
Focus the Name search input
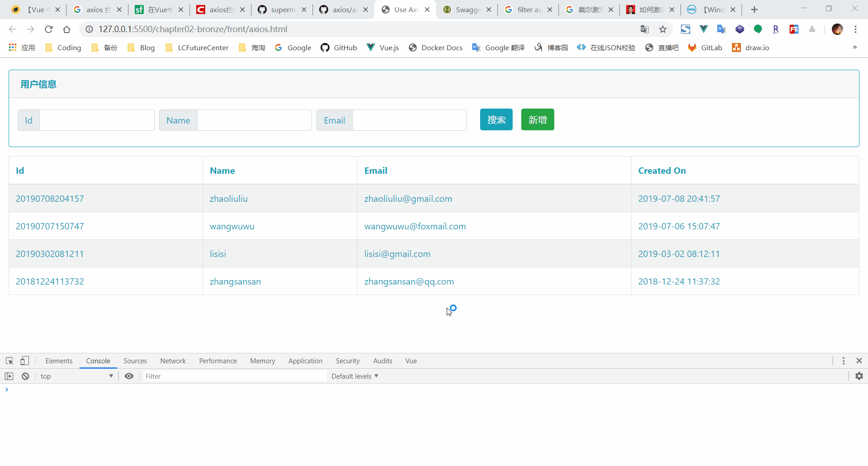pos(255,120)
